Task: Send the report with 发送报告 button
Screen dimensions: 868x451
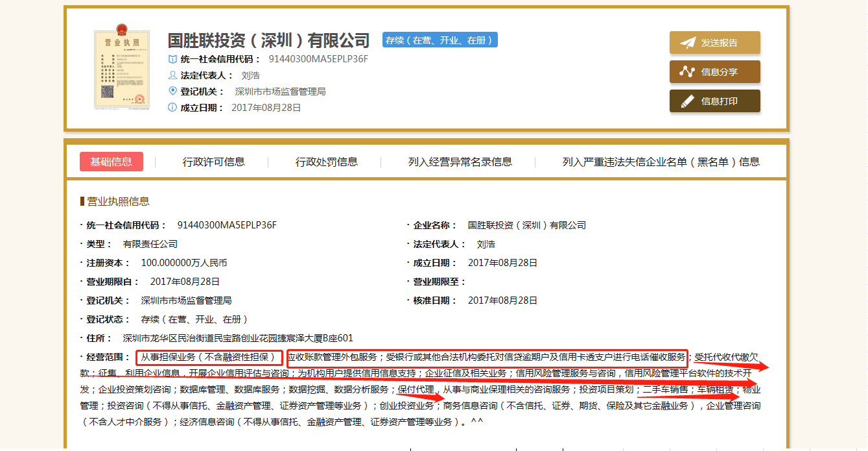Action: [x=715, y=42]
